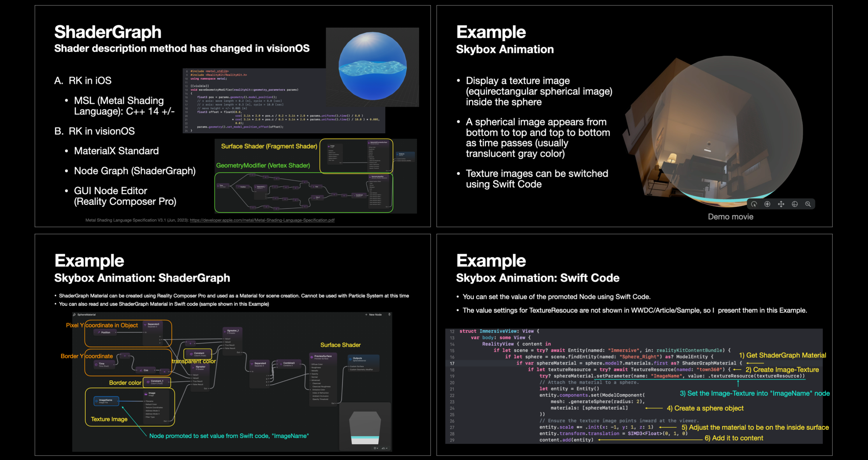The width and height of the screenshot is (868, 460).
Task: Click the pin icon beside New Node
Action: coord(389,315)
